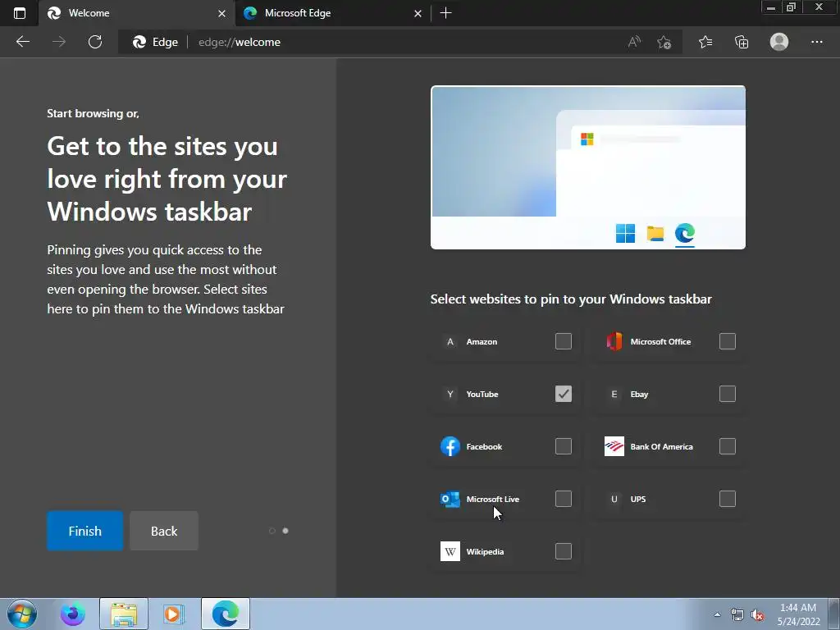840x630 pixels.
Task: Click the Read aloud icon in address bar
Action: point(634,42)
